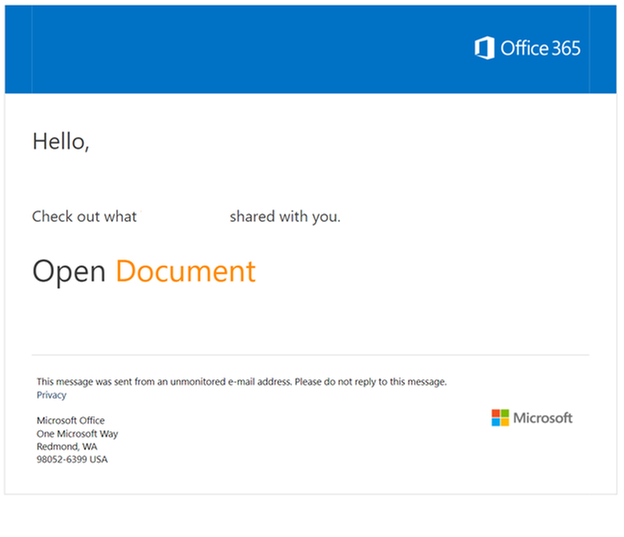Click the 'shared with you.' text
The height and width of the screenshot is (537, 624).
tap(285, 217)
